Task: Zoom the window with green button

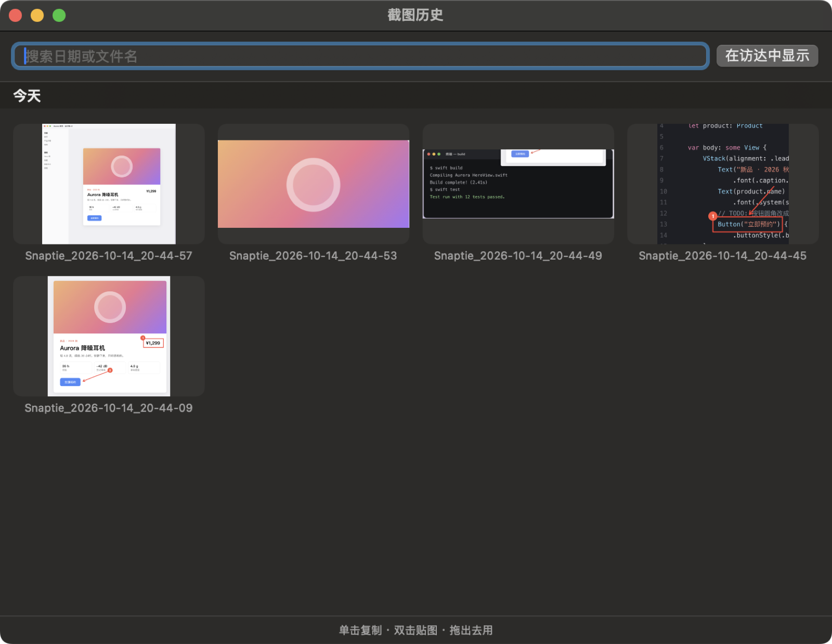Action: 59,16
